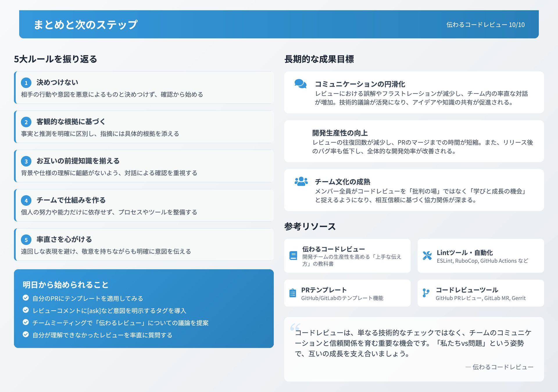Screen dimensions: 558x392
Task: Click the crossed tools icon beside Lintツール・自動化
Action: (427, 255)
